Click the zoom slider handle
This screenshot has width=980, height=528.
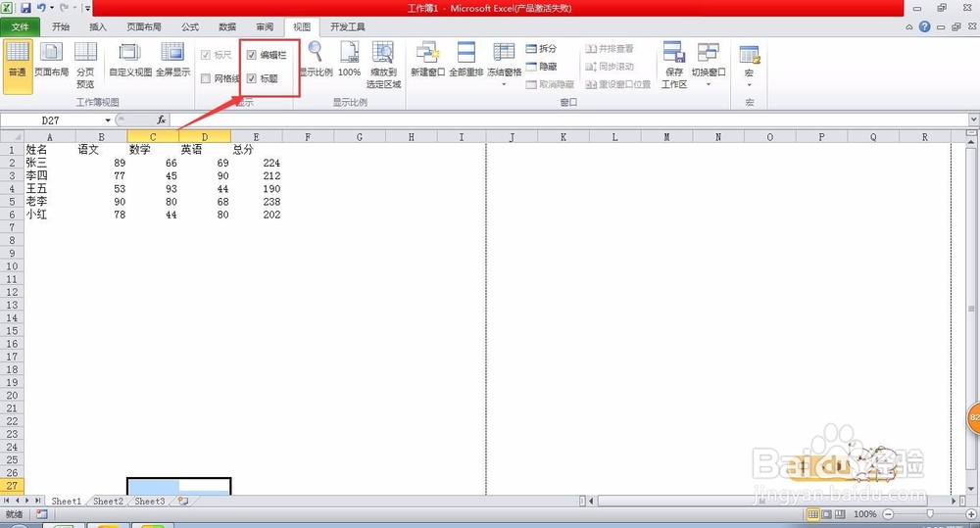point(930,514)
